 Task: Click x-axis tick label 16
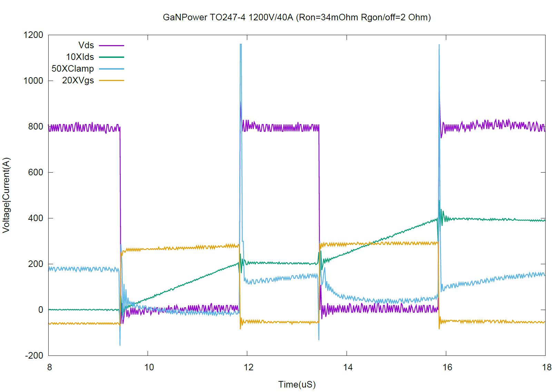tap(447, 367)
